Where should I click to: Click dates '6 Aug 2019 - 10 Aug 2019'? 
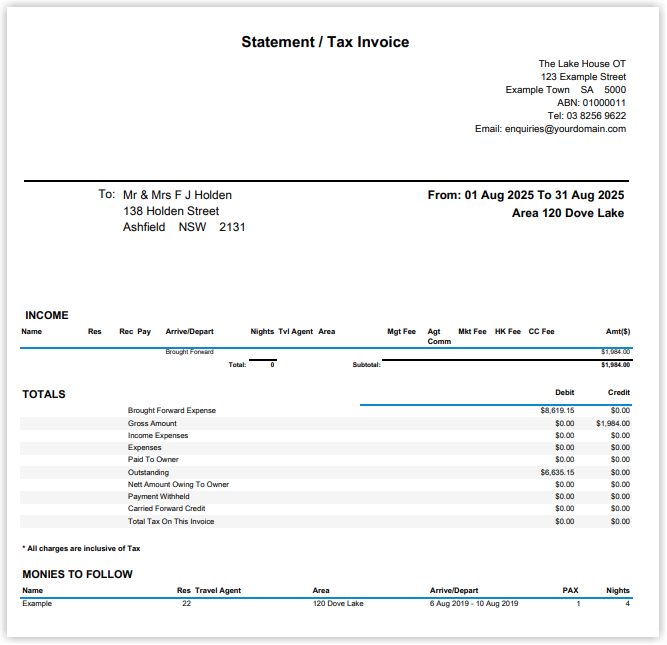474,604
